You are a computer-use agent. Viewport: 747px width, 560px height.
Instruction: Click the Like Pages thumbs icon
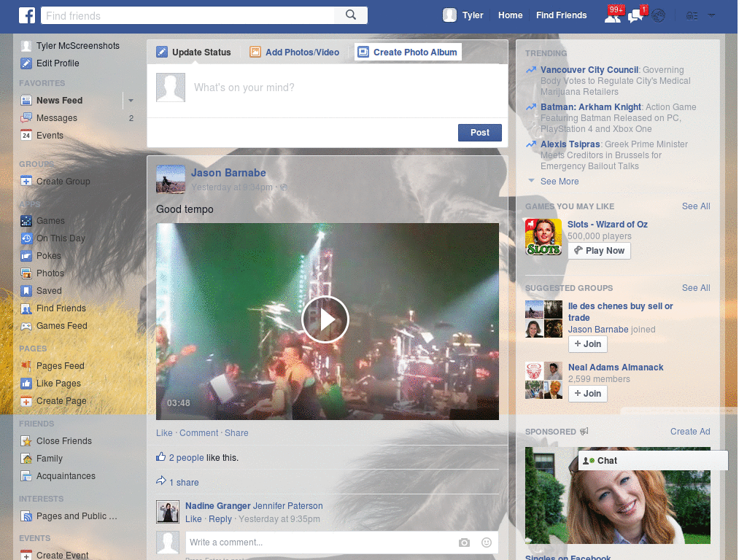click(26, 384)
